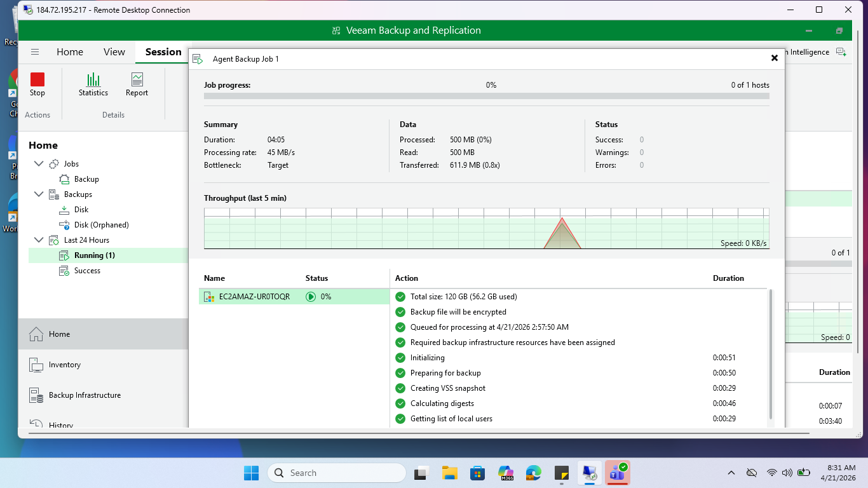Collapse the Last 24 Hours node
Screen dimensions: 868x488
coord(39,240)
